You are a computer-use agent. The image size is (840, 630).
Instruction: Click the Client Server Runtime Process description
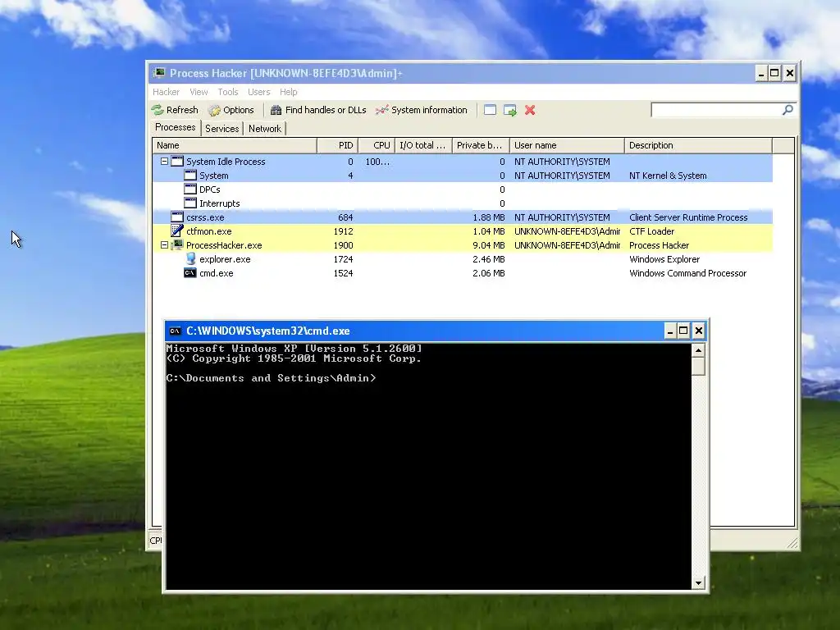click(x=688, y=217)
